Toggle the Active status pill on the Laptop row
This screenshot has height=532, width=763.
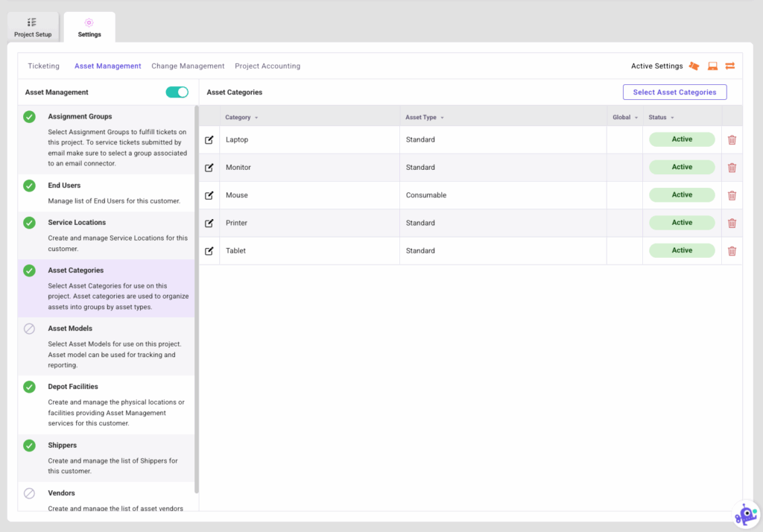(681, 139)
